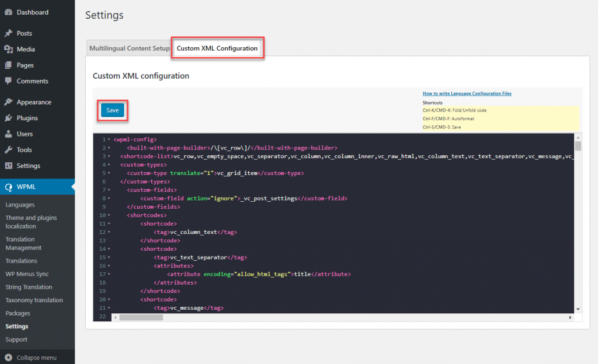Image resolution: width=598 pixels, height=364 pixels.
Task: Open Translation Management submenu
Action: coord(23,244)
